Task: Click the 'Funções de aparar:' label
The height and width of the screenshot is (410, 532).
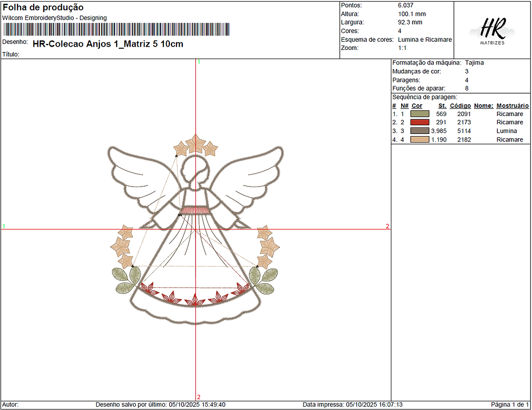Action: (419, 88)
